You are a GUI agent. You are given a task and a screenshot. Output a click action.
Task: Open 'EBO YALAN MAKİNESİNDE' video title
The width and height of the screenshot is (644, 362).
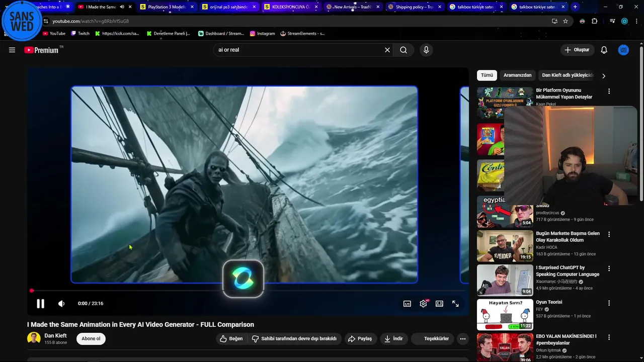click(x=566, y=339)
